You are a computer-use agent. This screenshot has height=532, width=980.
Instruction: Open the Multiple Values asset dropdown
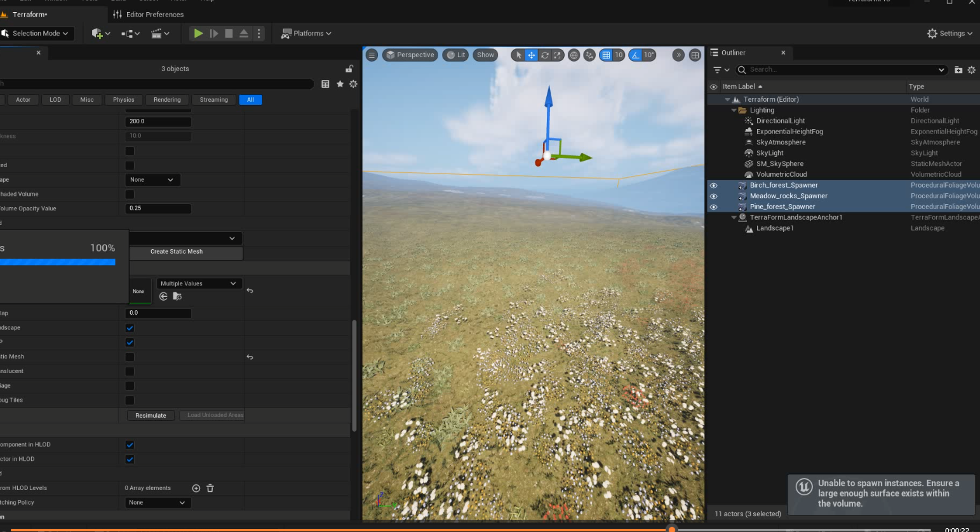pos(199,283)
